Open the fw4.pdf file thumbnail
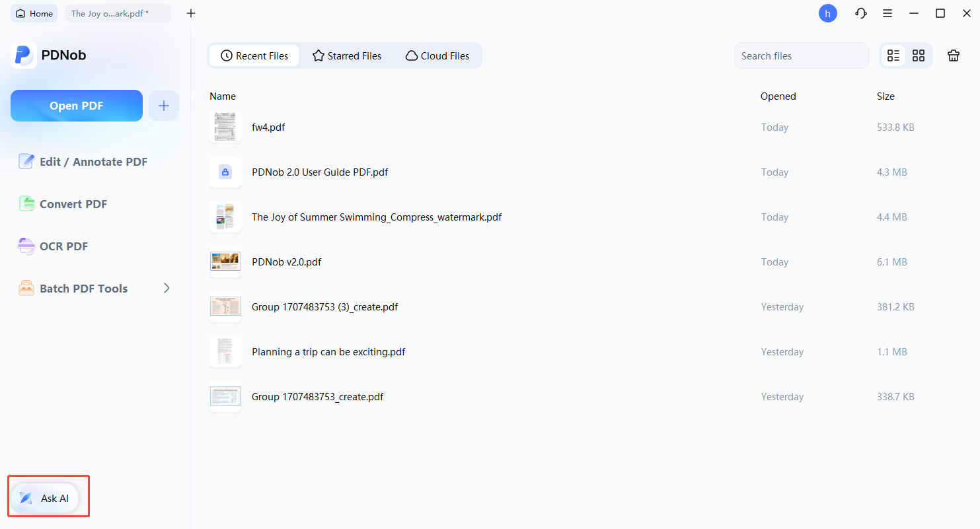980x529 pixels. click(225, 127)
